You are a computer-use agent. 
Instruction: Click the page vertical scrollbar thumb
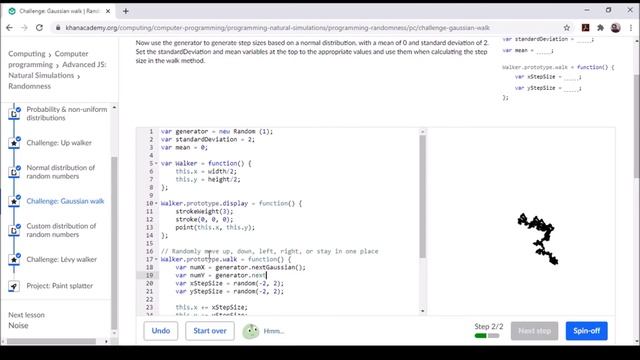point(637,127)
